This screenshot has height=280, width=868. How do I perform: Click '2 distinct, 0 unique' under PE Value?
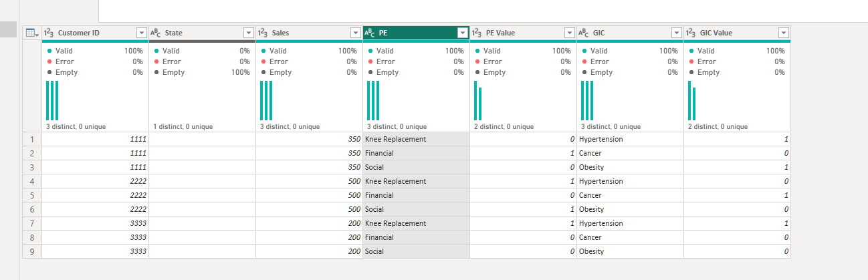point(504,126)
